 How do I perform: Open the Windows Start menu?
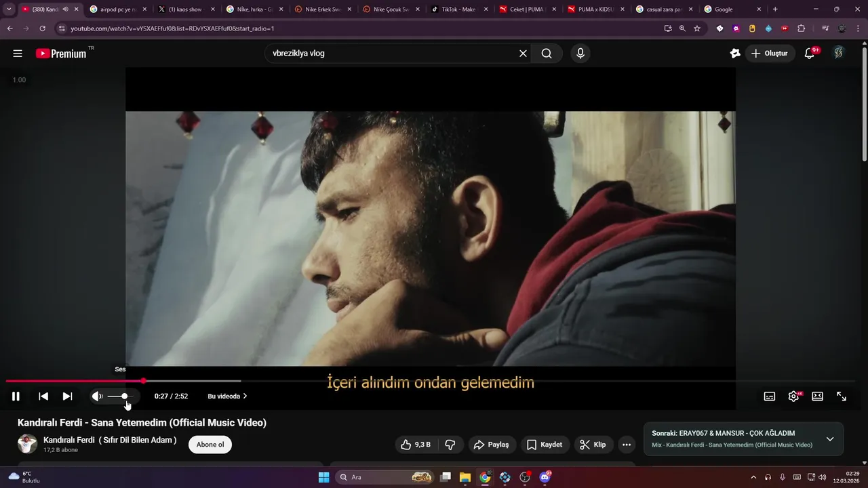tap(324, 477)
